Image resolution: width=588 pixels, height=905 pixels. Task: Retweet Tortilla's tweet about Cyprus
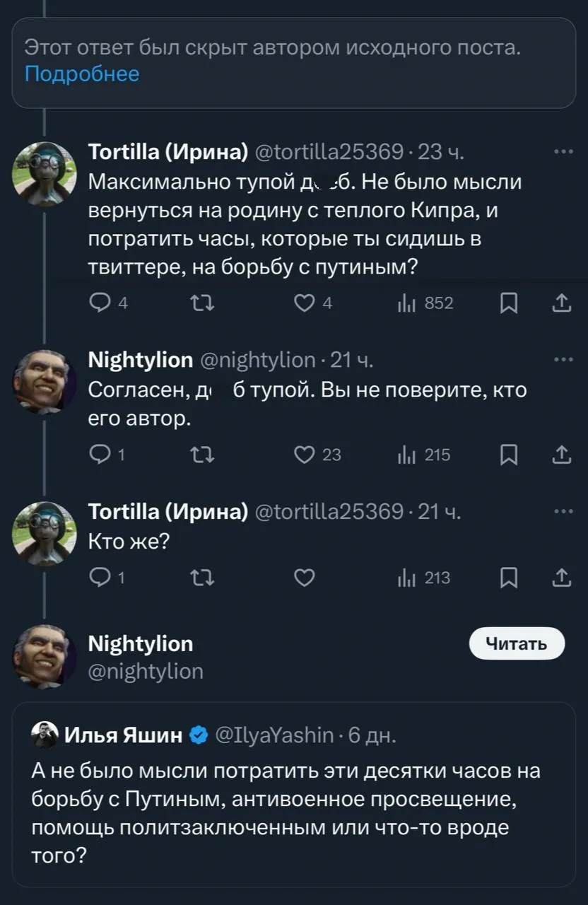[203, 303]
